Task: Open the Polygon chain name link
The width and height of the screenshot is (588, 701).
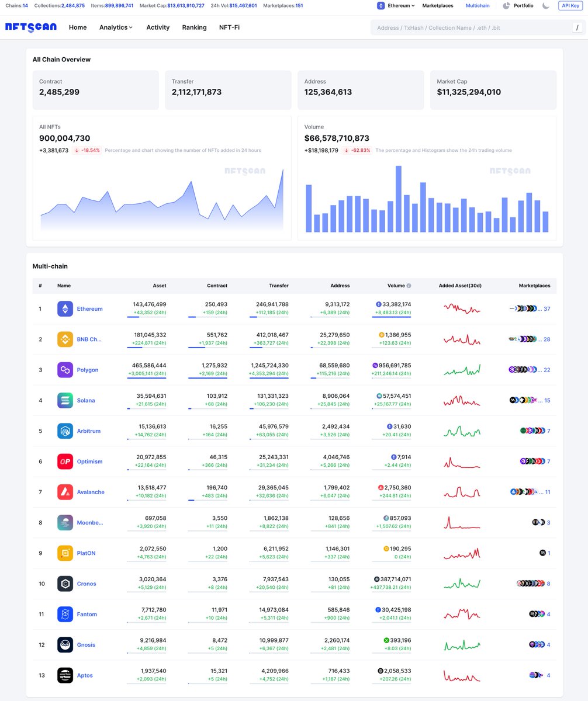Action: point(88,370)
